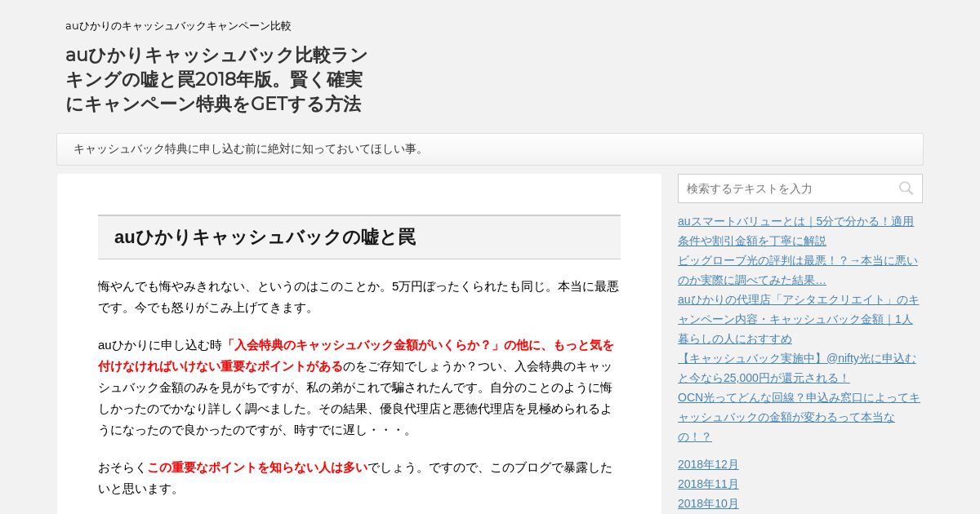Select the キャッシュバック特典に申し込む前に menu item
The width and height of the screenshot is (980, 514).
tap(250, 149)
